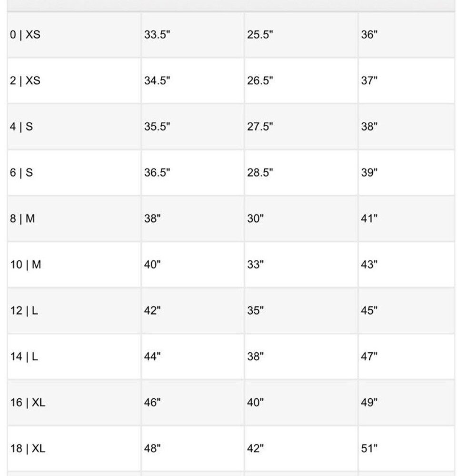
Task: Click the 49" value in 16 | XL row
Action: point(369,403)
